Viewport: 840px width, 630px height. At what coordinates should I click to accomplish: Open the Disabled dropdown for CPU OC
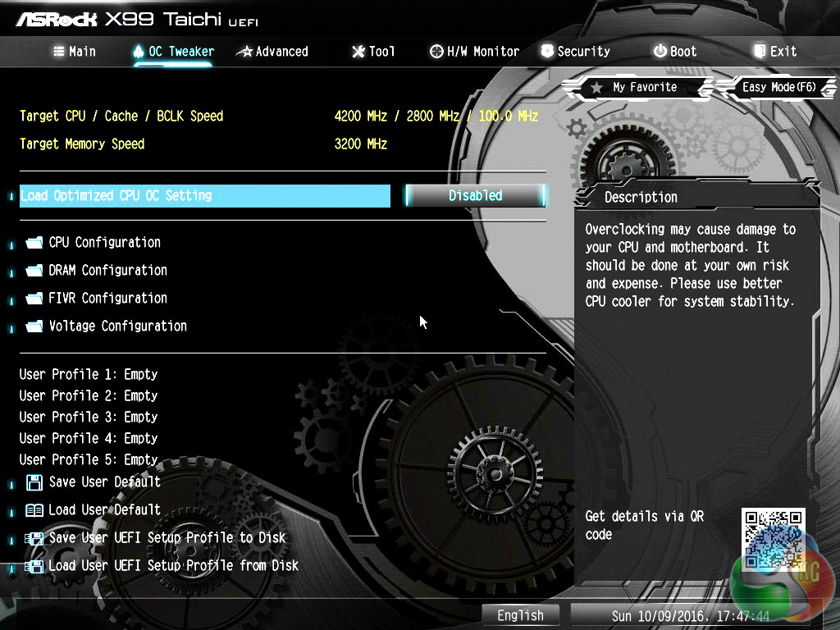[x=475, y=196]
